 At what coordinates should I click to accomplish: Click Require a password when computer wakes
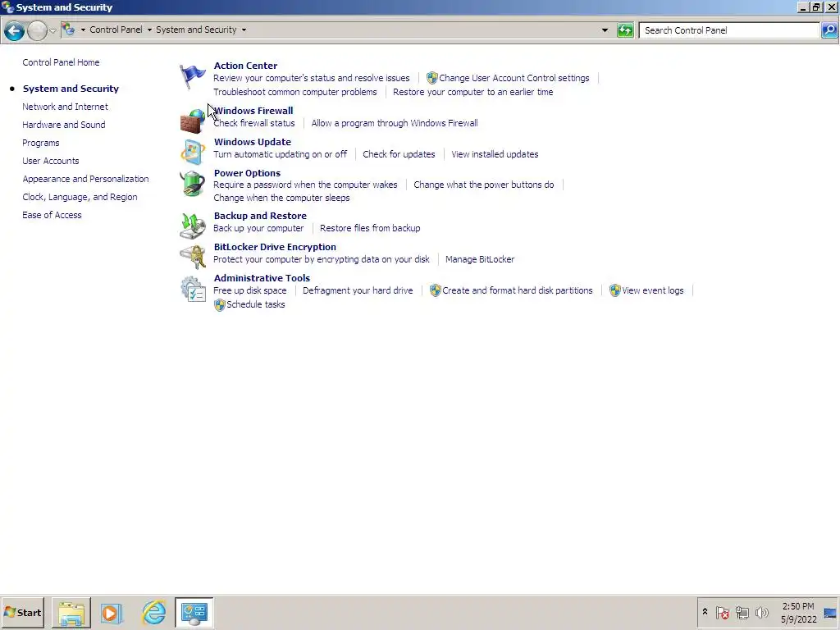(305, 185)
